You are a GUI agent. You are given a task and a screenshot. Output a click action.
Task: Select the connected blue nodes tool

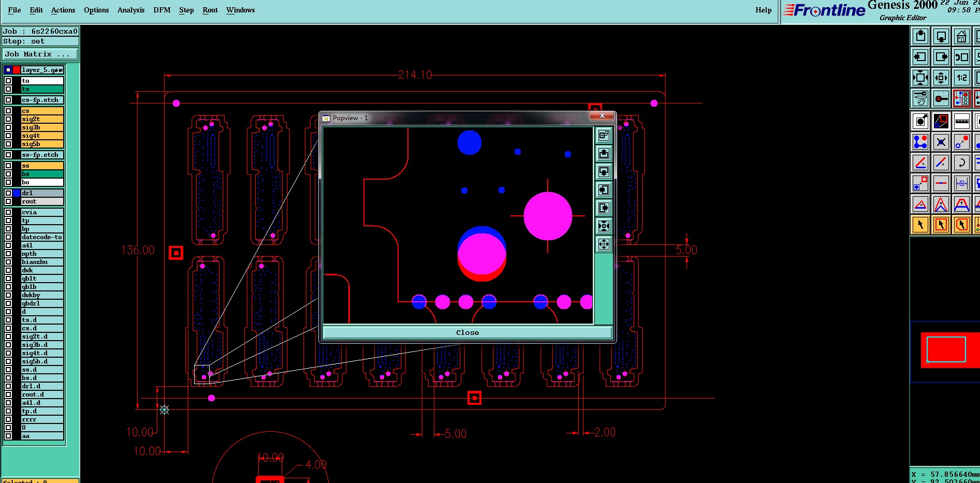coord(920,142)
